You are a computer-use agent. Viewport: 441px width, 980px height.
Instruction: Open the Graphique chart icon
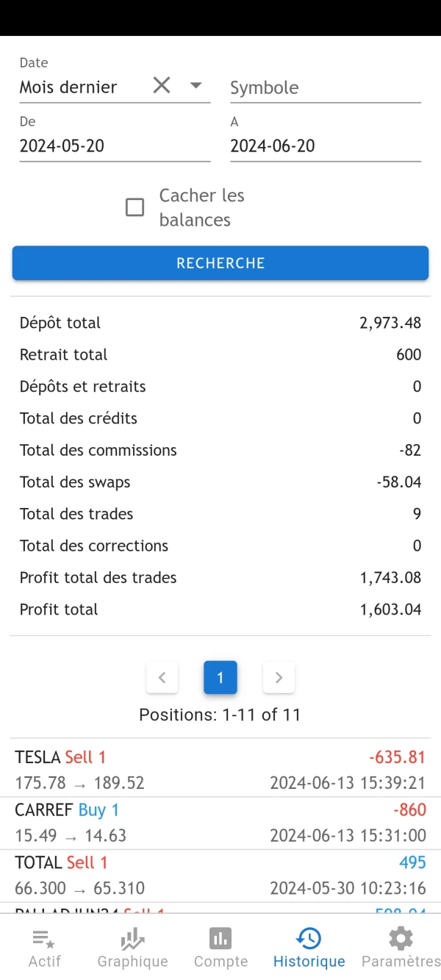[x=132, y=939]
